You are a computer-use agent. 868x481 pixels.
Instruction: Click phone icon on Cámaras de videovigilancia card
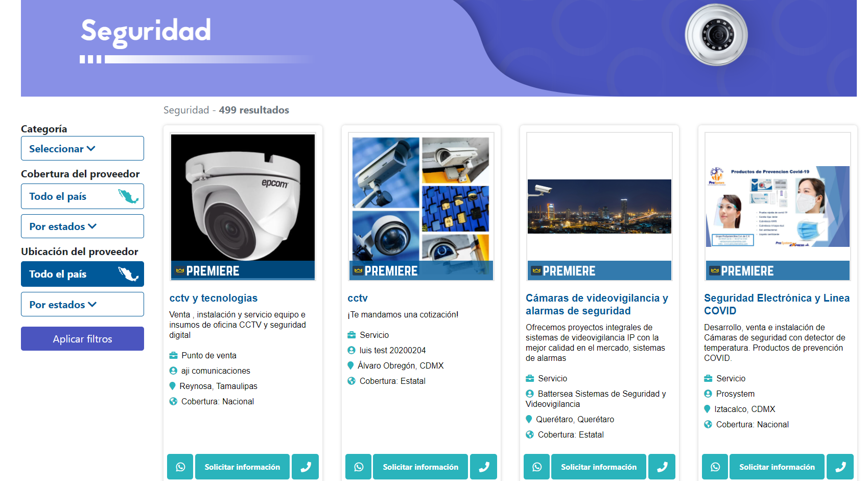tap(662, 467)
